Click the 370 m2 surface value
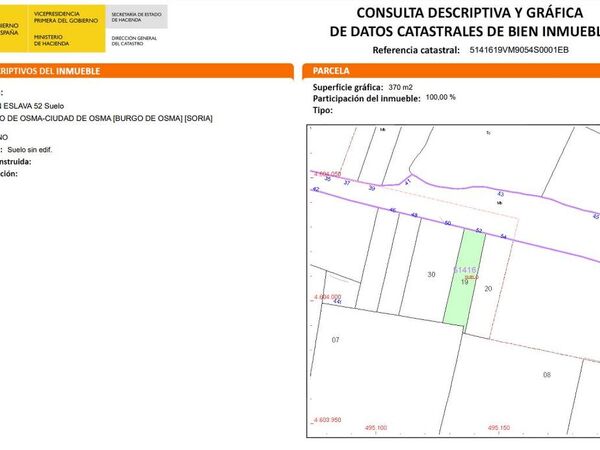 400,87
